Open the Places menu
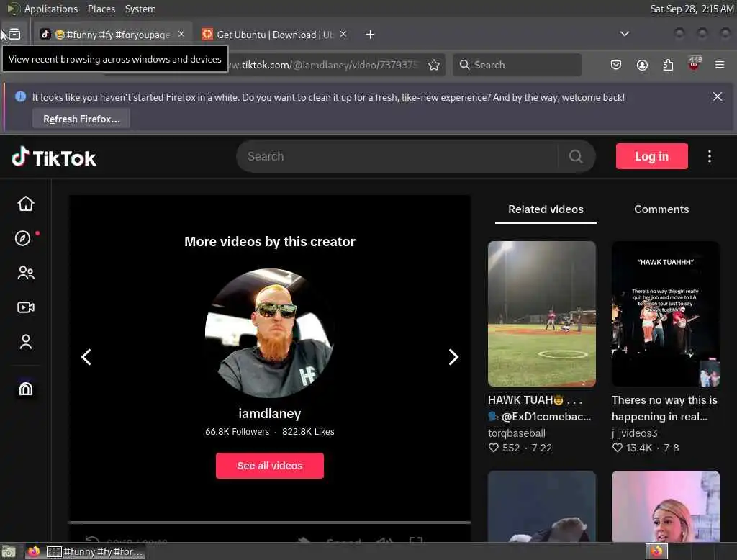 [101, 9]
